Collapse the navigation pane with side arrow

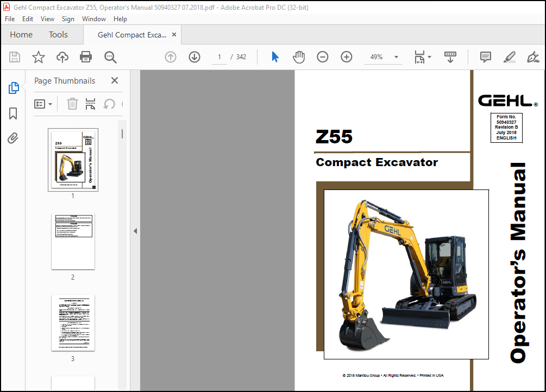pyautogui.click(x=135, y=231)
